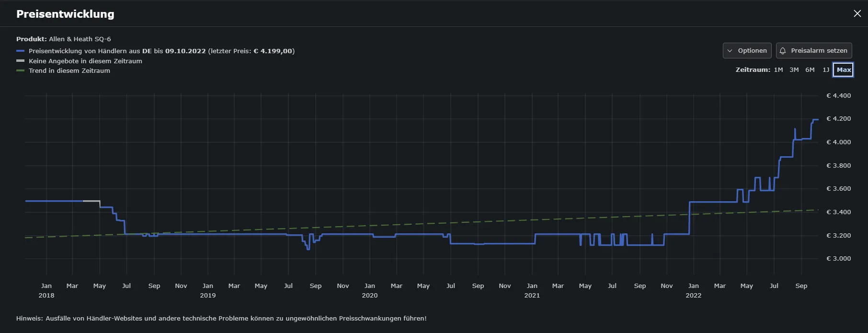Click the Jan 2022 axis label
The height and width of the screenshot is (333, 868).
click(693, 290)
